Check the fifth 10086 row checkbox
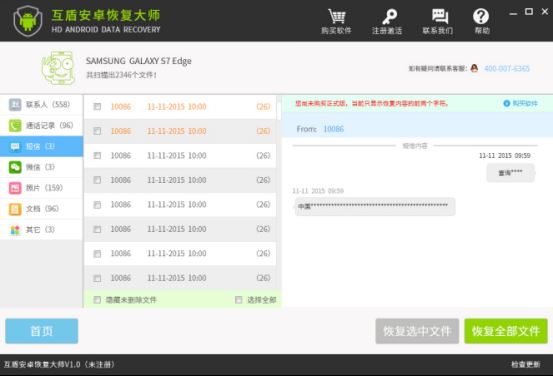Screen dimensions: 553x376 (97, 205)
